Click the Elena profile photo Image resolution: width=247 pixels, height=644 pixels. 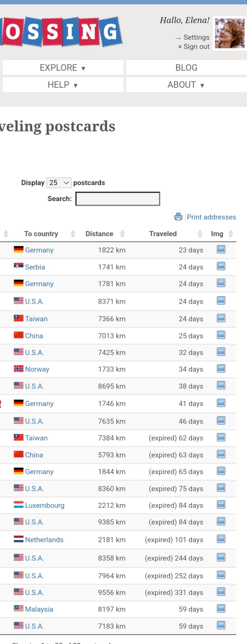pos(230,33)
